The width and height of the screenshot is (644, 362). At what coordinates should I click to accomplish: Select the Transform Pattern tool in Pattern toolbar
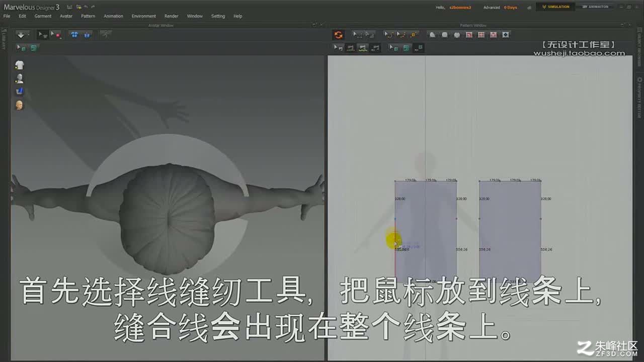(357, 35)
